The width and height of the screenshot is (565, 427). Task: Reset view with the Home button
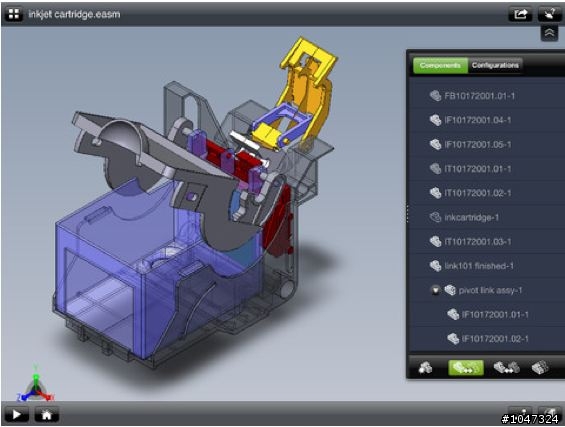(x=46, y=415)
